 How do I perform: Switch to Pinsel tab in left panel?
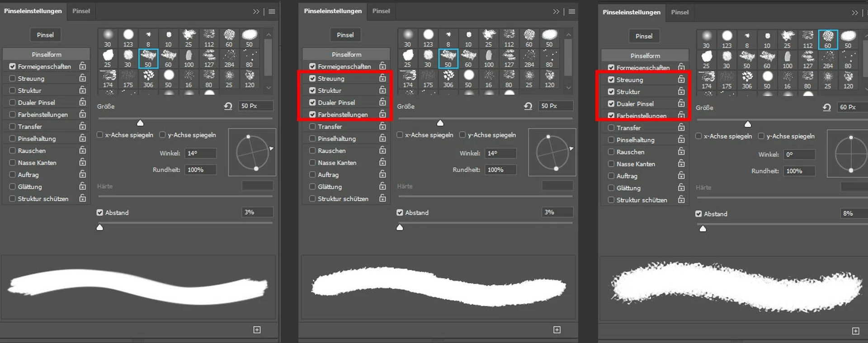81,11
